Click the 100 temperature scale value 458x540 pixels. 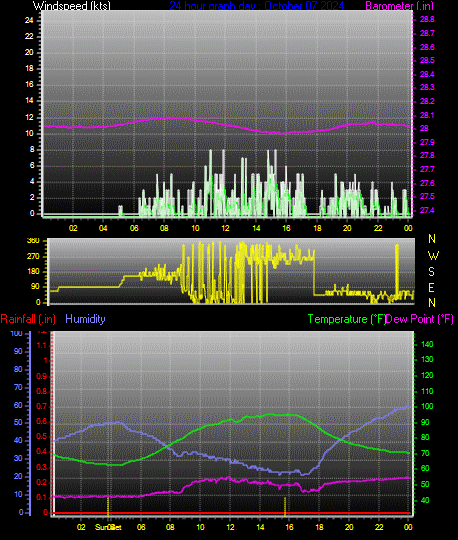427,407
